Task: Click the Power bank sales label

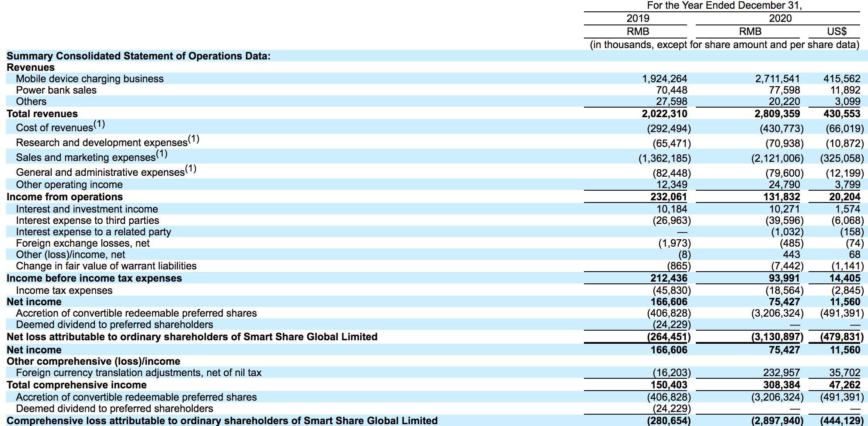Action: tap(56, 90)
